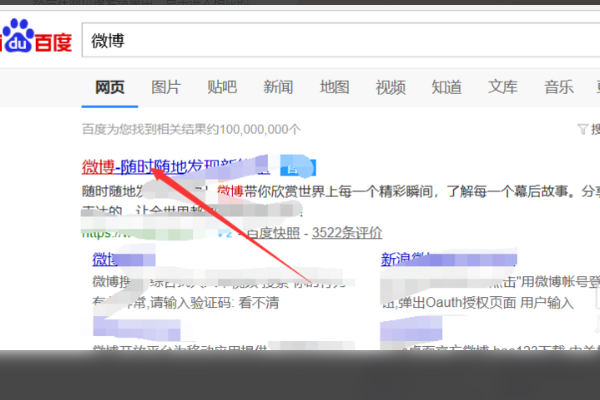Open the 微博-随时随地发现新鲜事 result link
Image resolution: width=600 pixels, height=400 pixels.
click(x=176, y=167)
